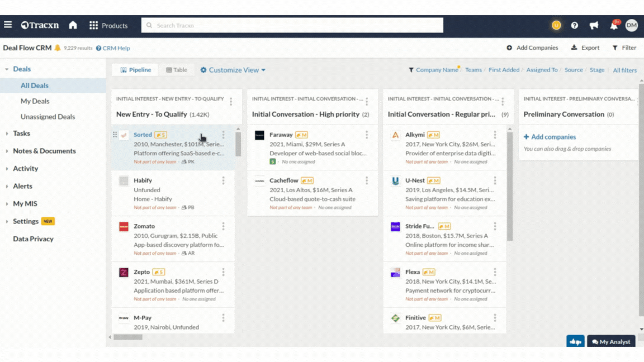Open the DM user profile avatar
Image resolution: width=644 pixels, height=362 pixels.
tap(632, 25)
